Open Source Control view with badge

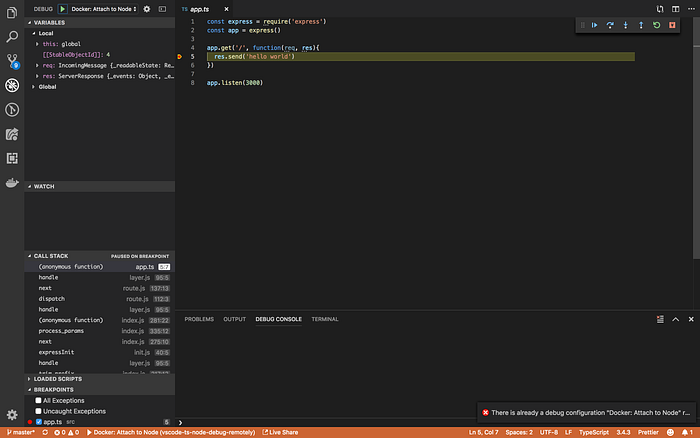click(12, 61)
